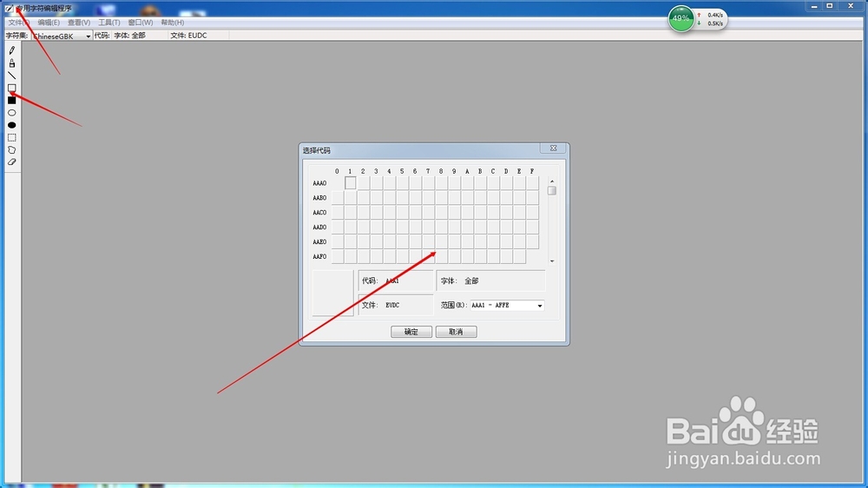Click column header F in grid

point(532,171)
